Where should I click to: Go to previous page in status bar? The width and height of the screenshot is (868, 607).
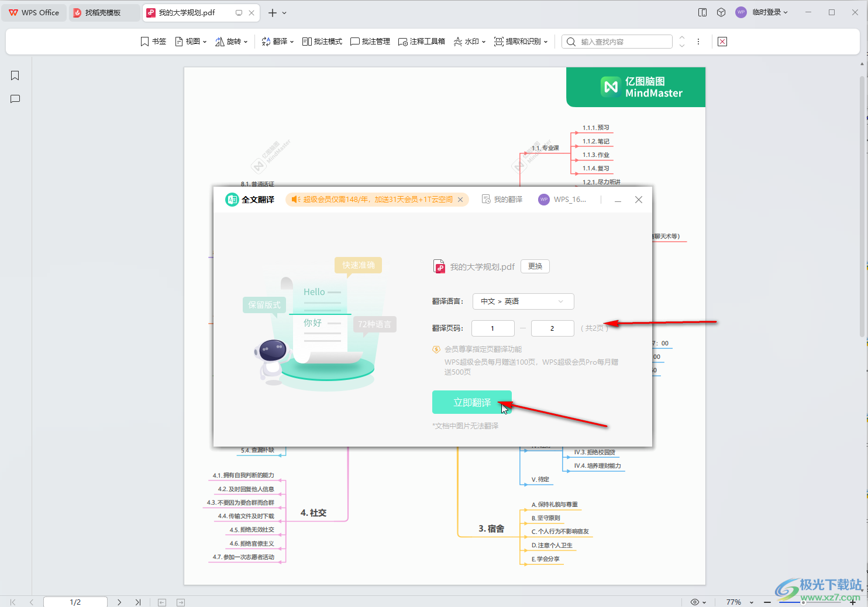tap(32, 602)
